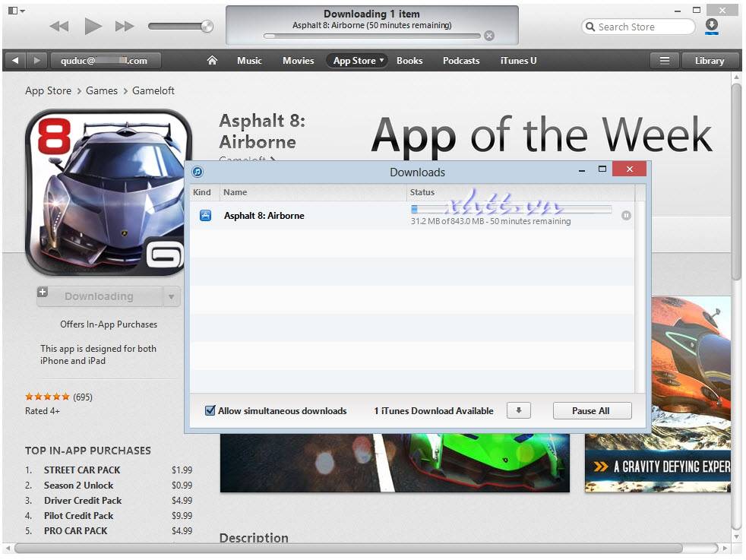746x560 pixels.
Task: Cancel download in top status display
Action: coord(489,36)
